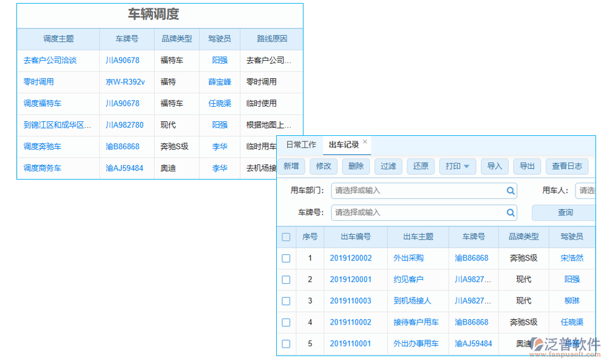
Task: Select the 导入 (Import) toolbar icon
Action: coord(495,166)
